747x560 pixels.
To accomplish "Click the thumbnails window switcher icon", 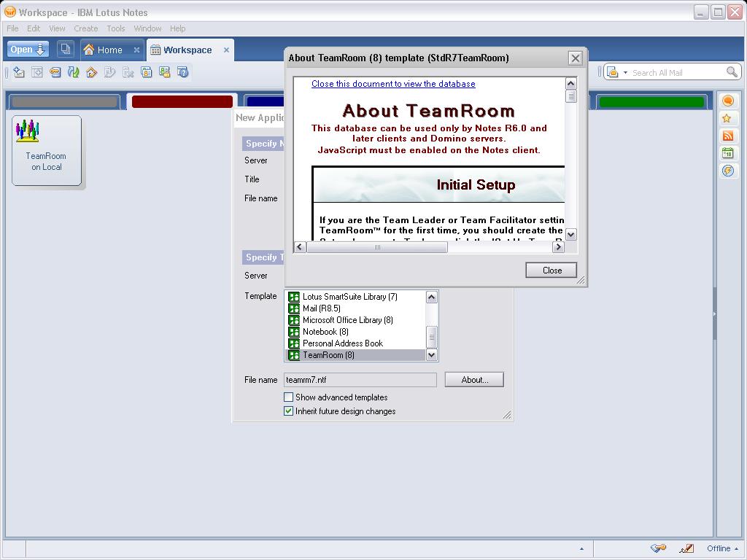I will click(65, 49).
